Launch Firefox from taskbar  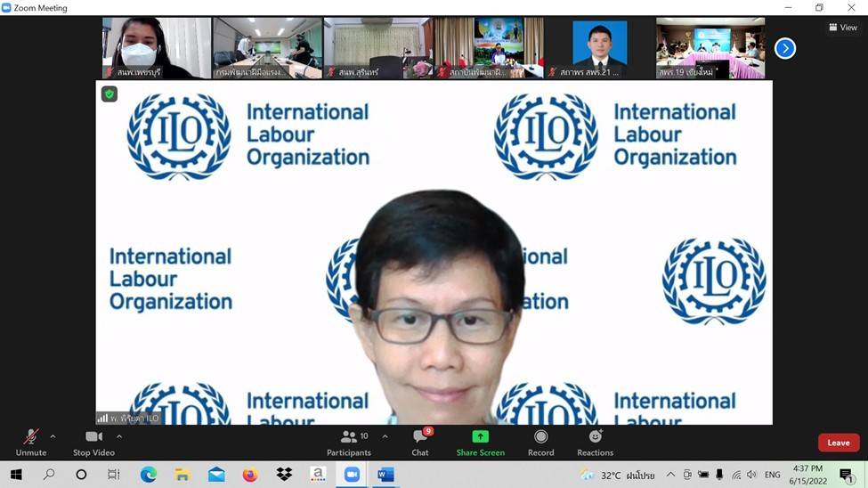pyautogui.click(x=250, y=475)
